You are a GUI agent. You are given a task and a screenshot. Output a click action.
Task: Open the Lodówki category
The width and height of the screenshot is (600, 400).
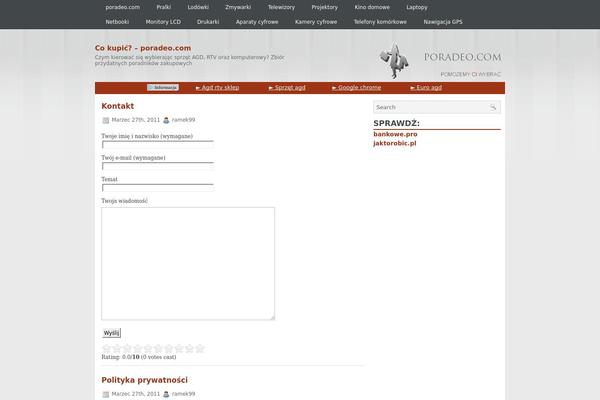click(198, 7)
